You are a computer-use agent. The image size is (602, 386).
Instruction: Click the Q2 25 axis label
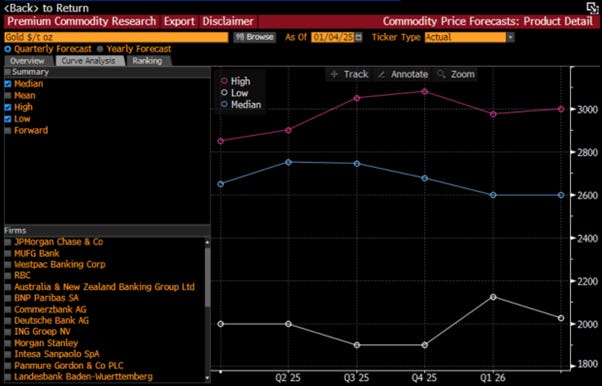288,378
